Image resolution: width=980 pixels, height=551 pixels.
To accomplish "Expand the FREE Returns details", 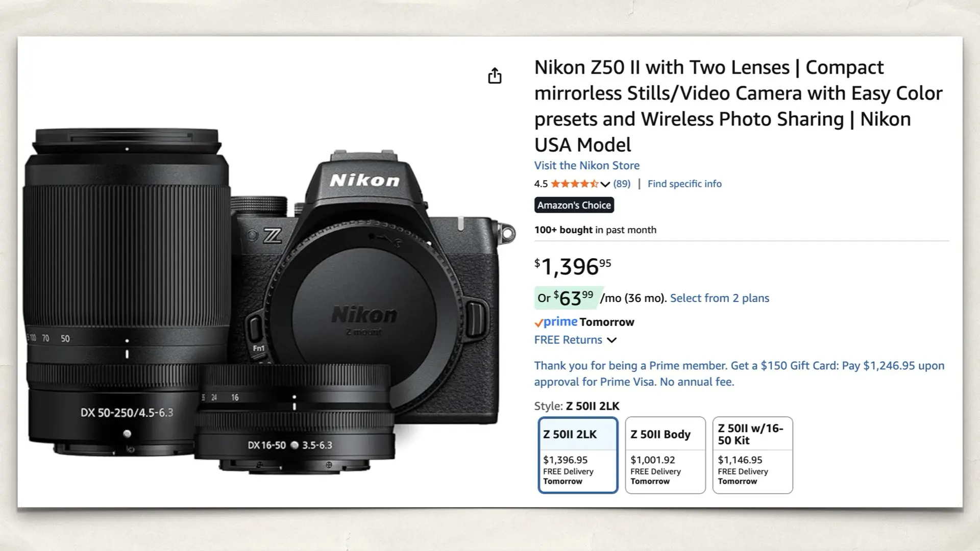I will click(611, 340).
